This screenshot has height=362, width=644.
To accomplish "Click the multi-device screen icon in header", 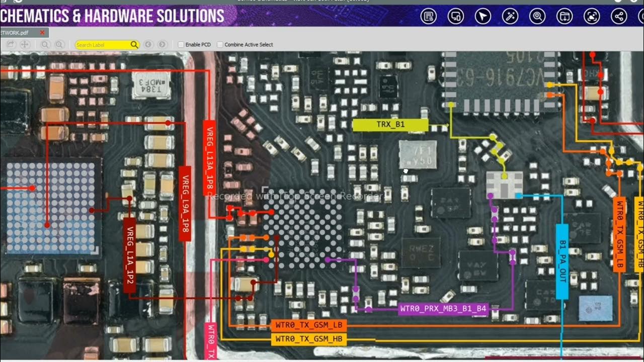I will [x=456, y=17].
